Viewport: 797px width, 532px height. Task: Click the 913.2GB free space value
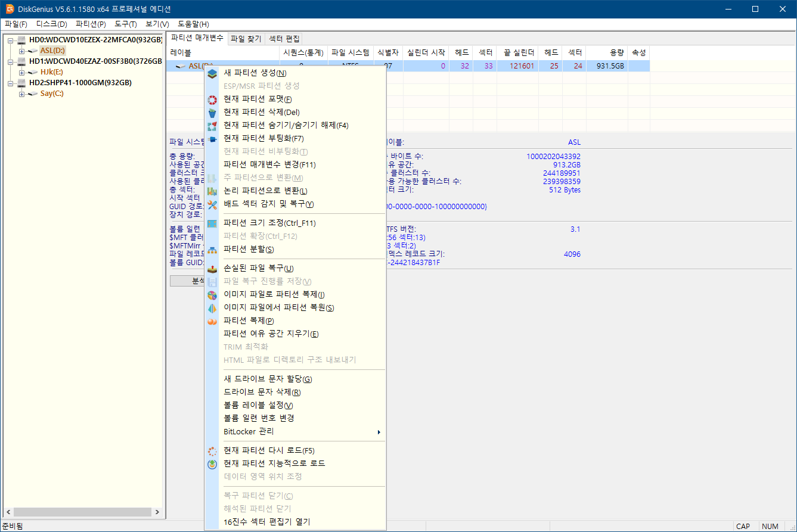coord(566,165)
